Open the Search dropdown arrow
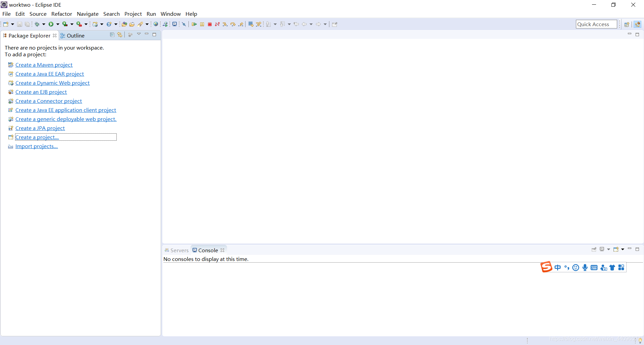The image size is (644, 345). [147, 24]
